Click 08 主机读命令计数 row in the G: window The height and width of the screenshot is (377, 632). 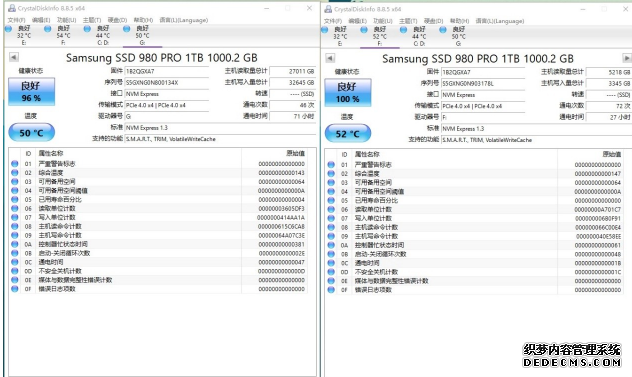pyautogui.click(x=158, y=226)
